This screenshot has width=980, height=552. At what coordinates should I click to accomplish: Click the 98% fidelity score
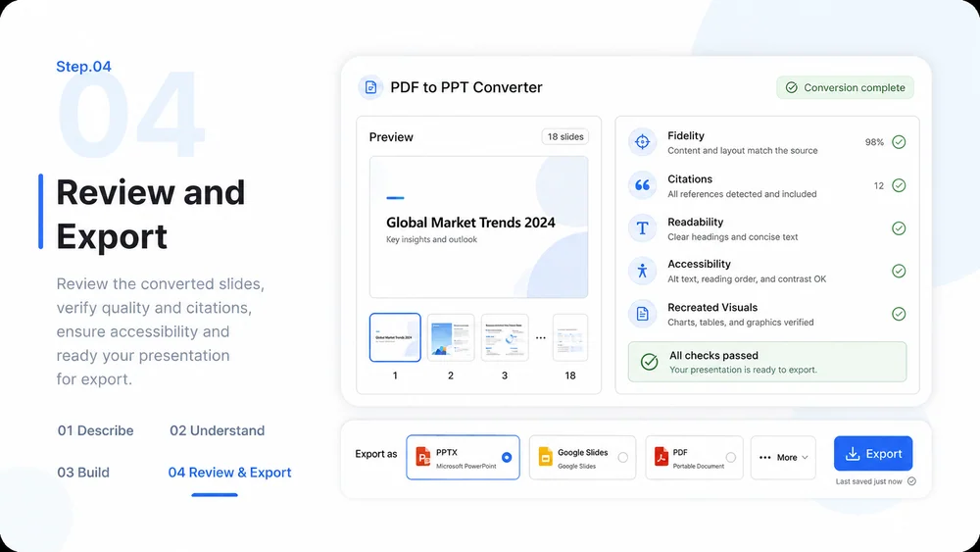(874, 142)
